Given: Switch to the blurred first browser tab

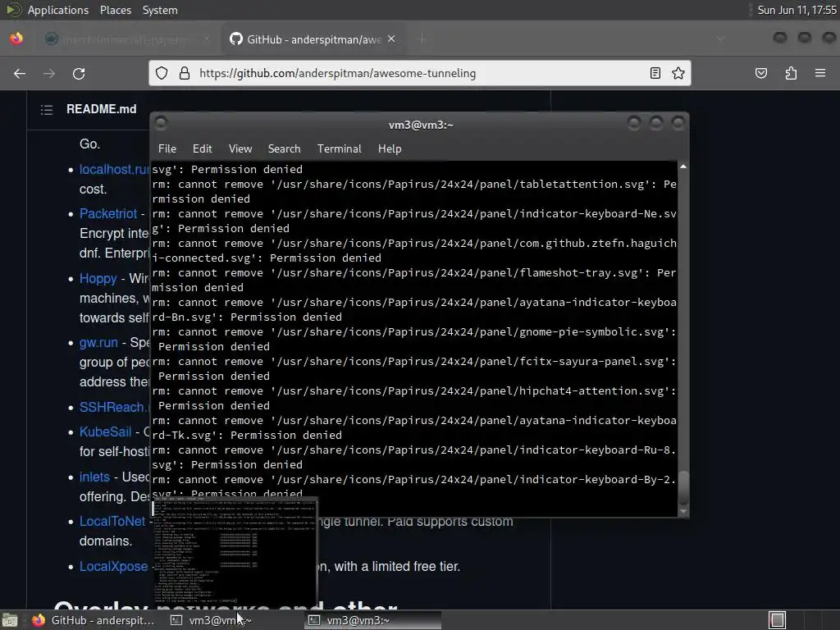Looking at the screenshot, I should pyautogui.click(x=126, y=39).
